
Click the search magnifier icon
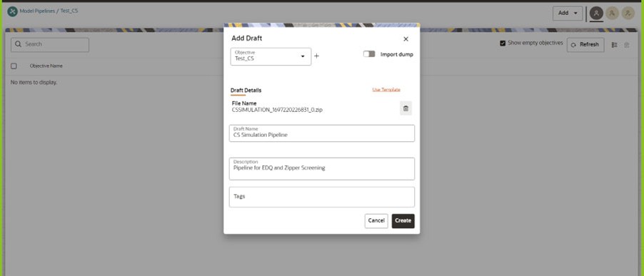pos(19,44)
